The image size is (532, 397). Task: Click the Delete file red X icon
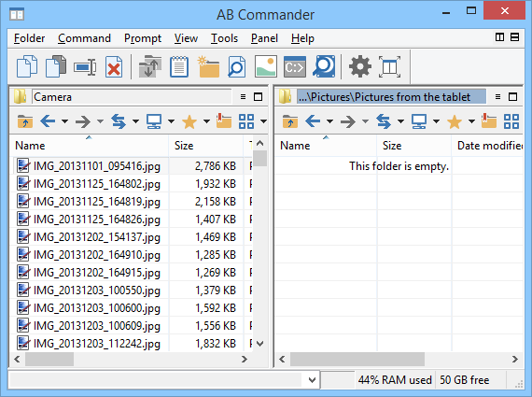point(114,67)
